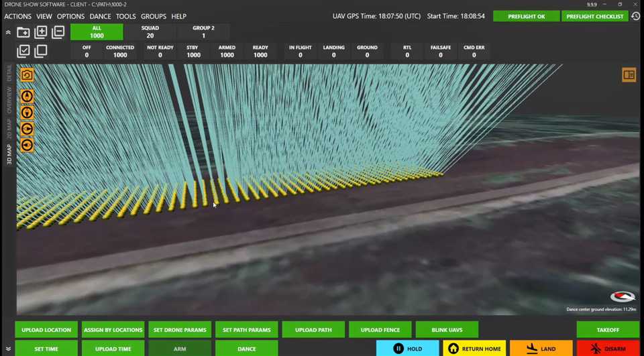Switch to the 2D MAP tab
This screenshot has height=356, width=644.
click(9, 127)
